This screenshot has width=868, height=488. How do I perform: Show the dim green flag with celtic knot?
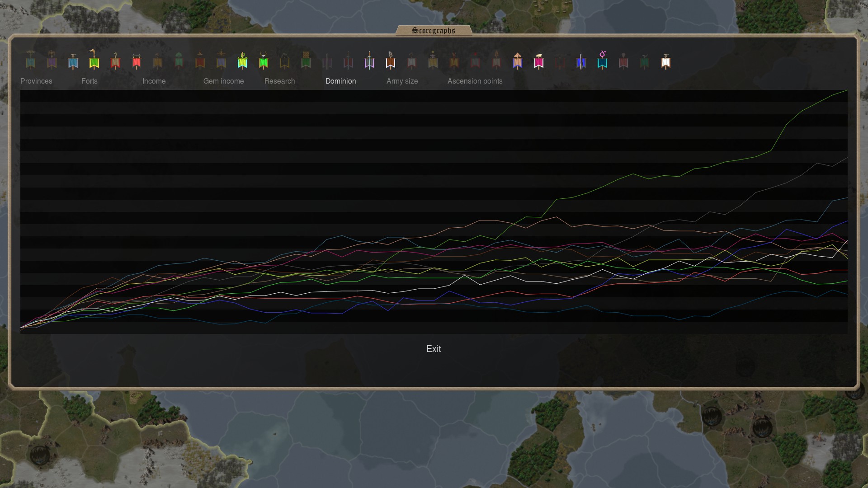(x=306, y=60)
